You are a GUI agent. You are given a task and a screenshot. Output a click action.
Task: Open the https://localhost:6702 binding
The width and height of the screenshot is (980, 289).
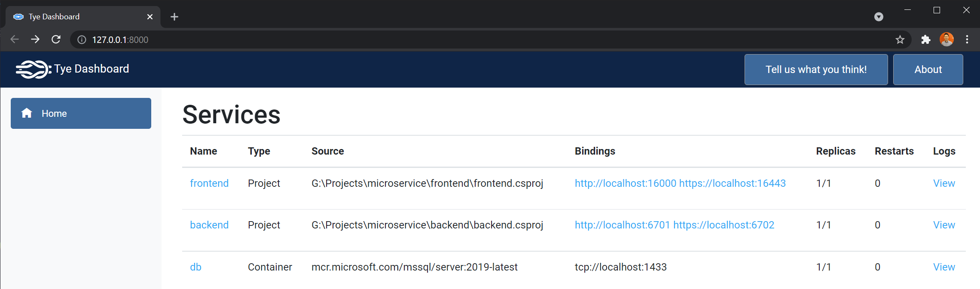coord(724,225)
